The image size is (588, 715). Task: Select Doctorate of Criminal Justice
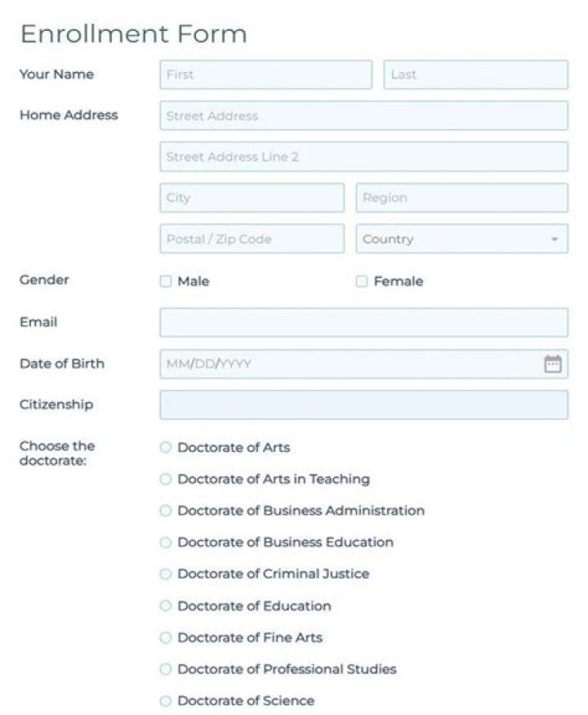(x=166, y=574)
